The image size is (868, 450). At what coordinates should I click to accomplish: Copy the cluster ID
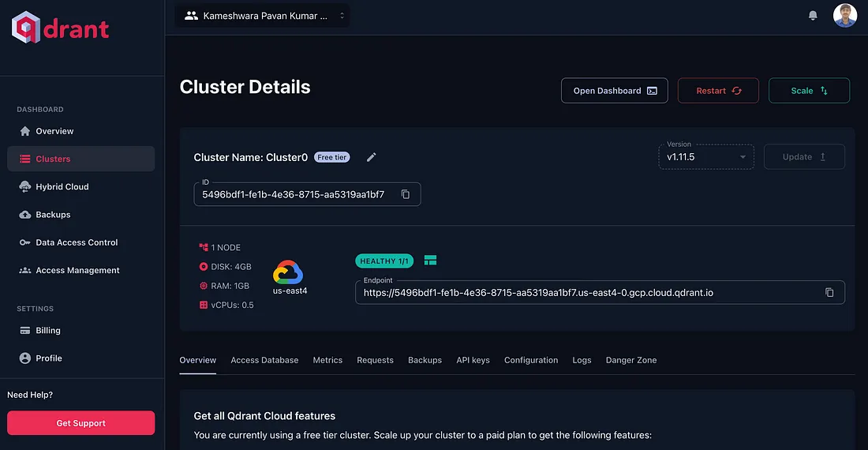coord(406,194)
